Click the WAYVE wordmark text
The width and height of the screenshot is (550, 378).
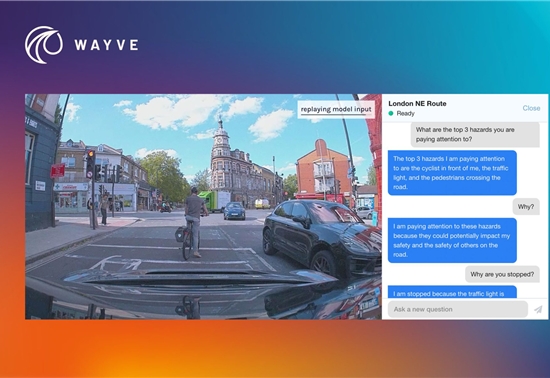click(106, 45)
